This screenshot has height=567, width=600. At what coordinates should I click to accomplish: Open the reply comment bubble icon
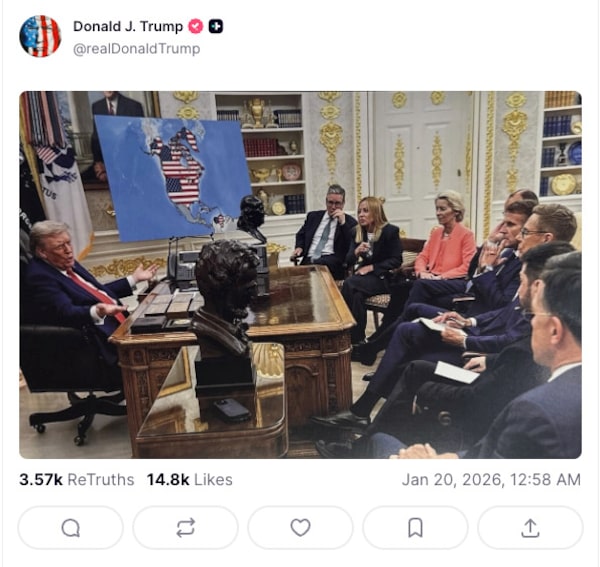(71, 528)
